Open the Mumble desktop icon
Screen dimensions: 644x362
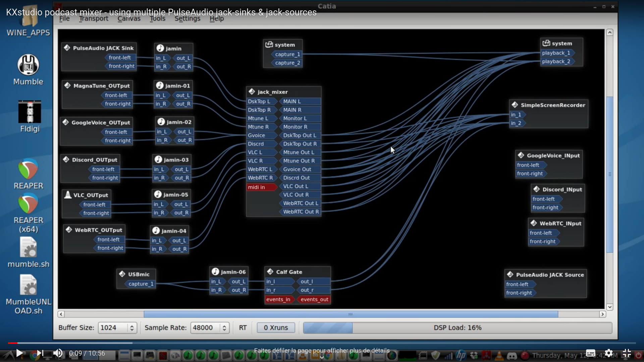(28, 65)
